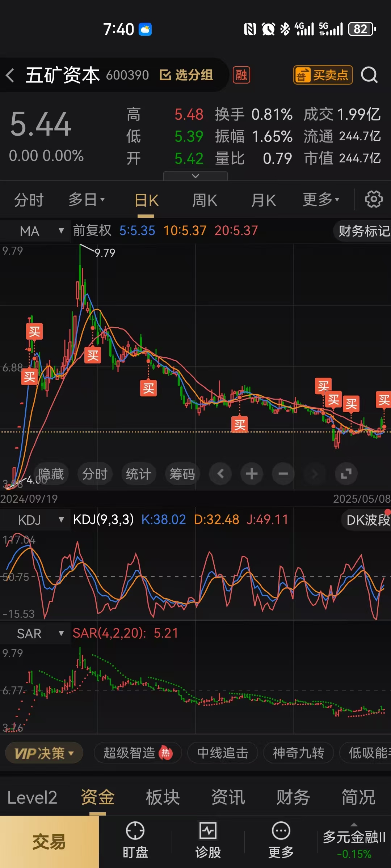Open the 财务 financials tab
Screen dimensions: 391x868
[293, 797]
